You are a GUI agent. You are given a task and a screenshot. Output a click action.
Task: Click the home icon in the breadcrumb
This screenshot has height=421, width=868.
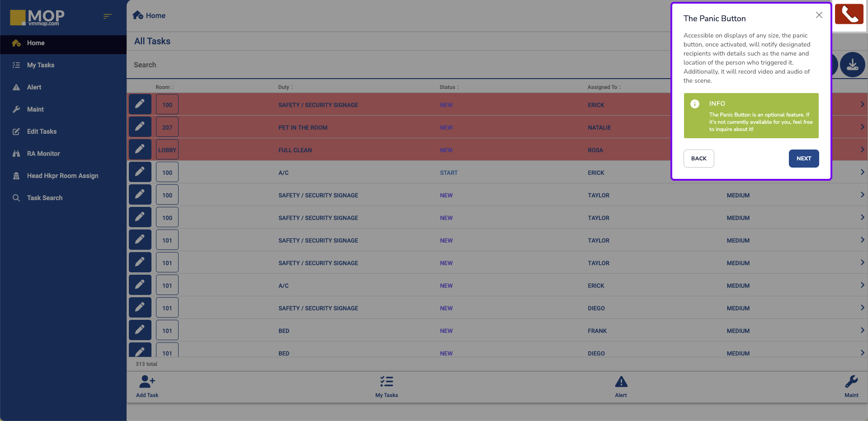click(x=138, y=15)
